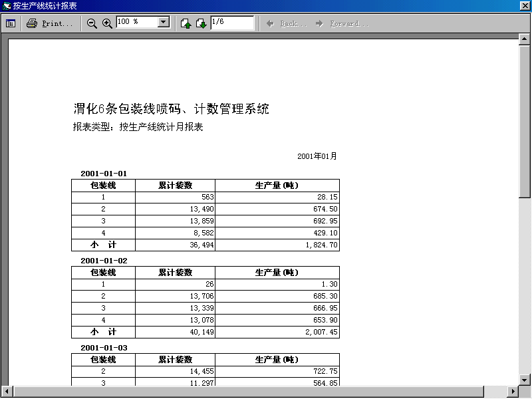
Task: Click the horizontal scrollbar left arrow
Action: tap(7, 392)
